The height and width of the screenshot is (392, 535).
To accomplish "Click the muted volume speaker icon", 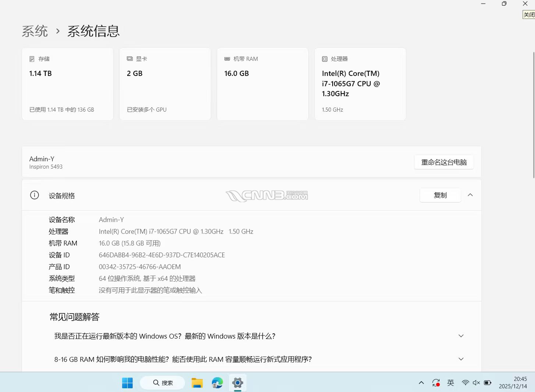I will tap(476, 383).
